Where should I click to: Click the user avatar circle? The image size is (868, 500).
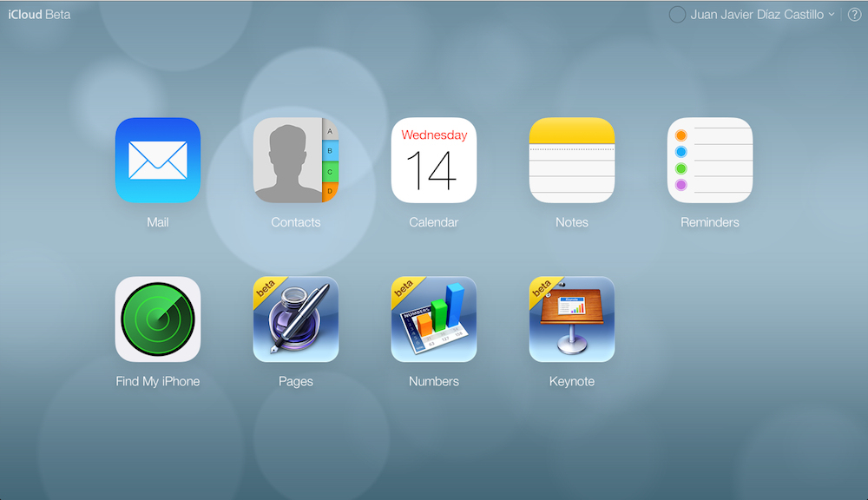tap(676, 14)
